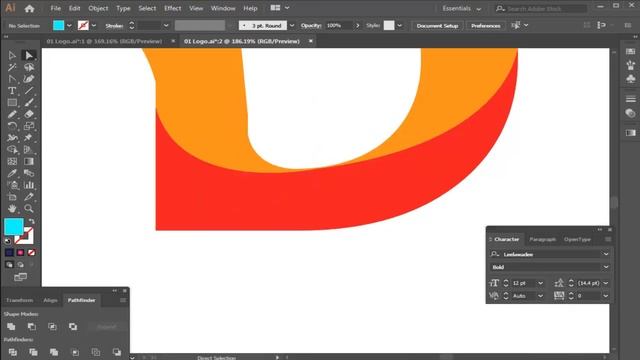The height and width of the screenshot is (360, 640).
Task: Open the fill color dropdown in control bar
Action: tap(69, 25)
